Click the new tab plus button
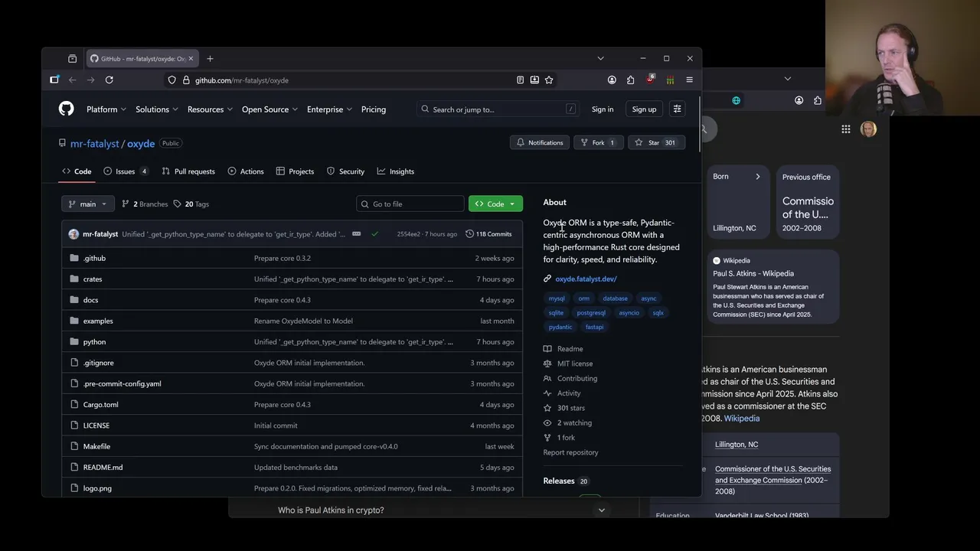The image size is (980, 551). (210, 58)
